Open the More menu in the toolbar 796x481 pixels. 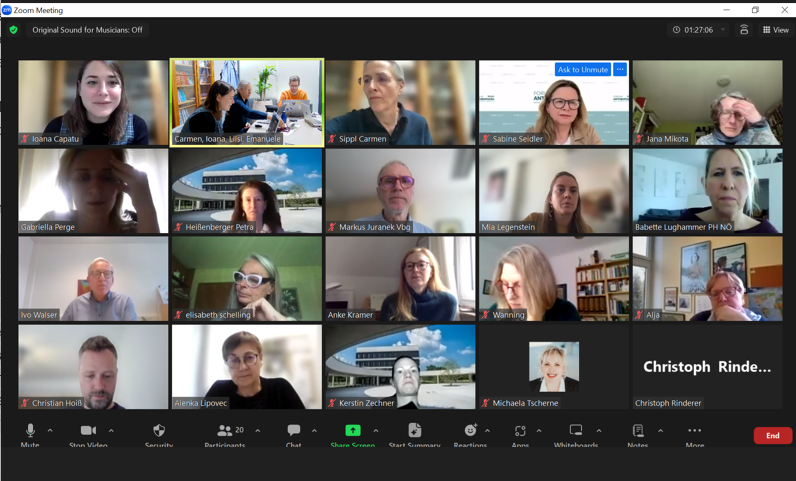pos(694,432)
